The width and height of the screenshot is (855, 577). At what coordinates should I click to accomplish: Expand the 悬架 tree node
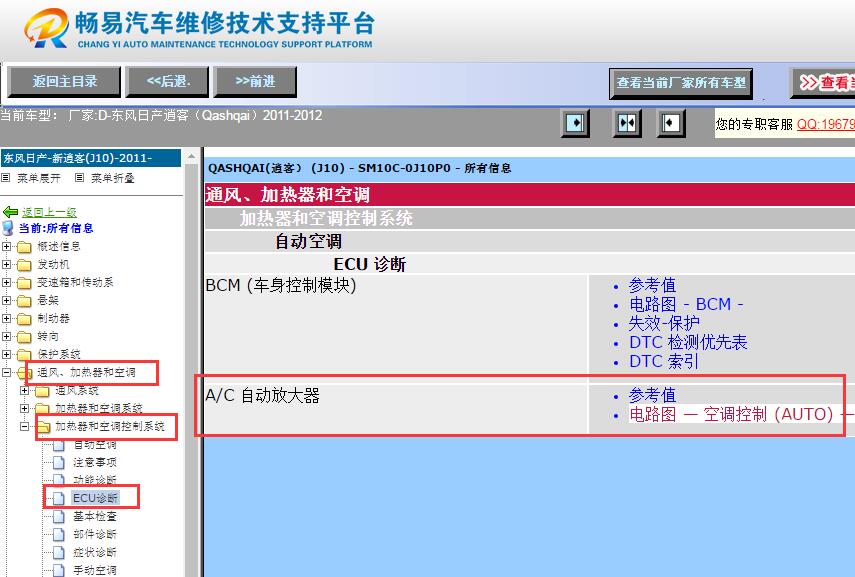(x=6, y=300)
